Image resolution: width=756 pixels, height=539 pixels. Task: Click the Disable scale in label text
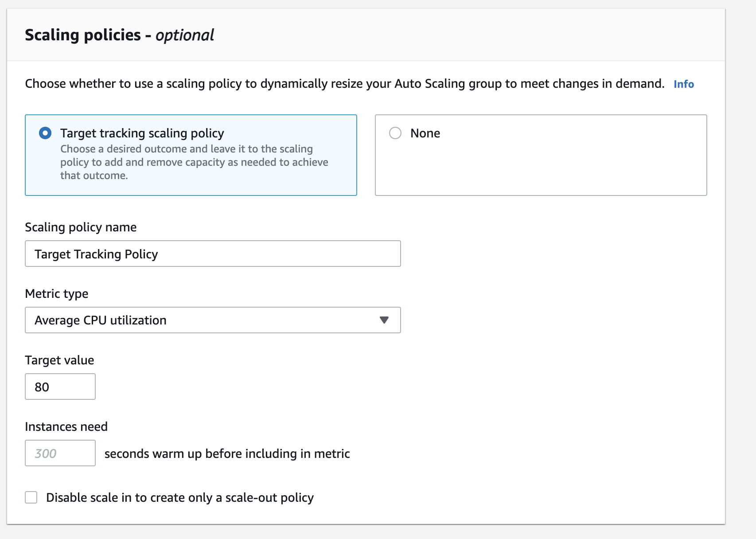click(x=180, y=497)
